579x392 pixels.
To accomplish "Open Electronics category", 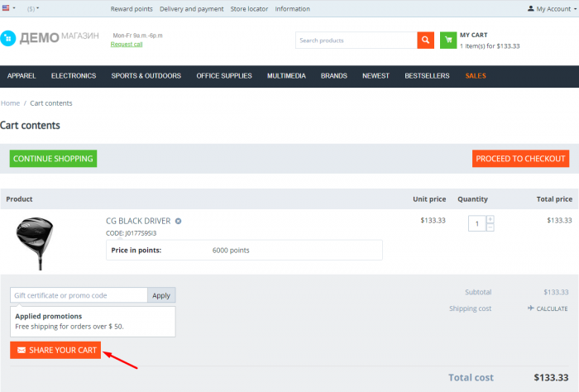I will (74, 76).
